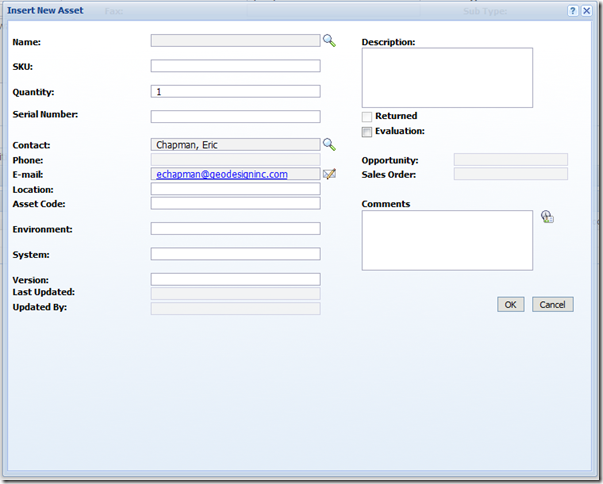
Task: Focus the System text field
Action: (235, 254)
